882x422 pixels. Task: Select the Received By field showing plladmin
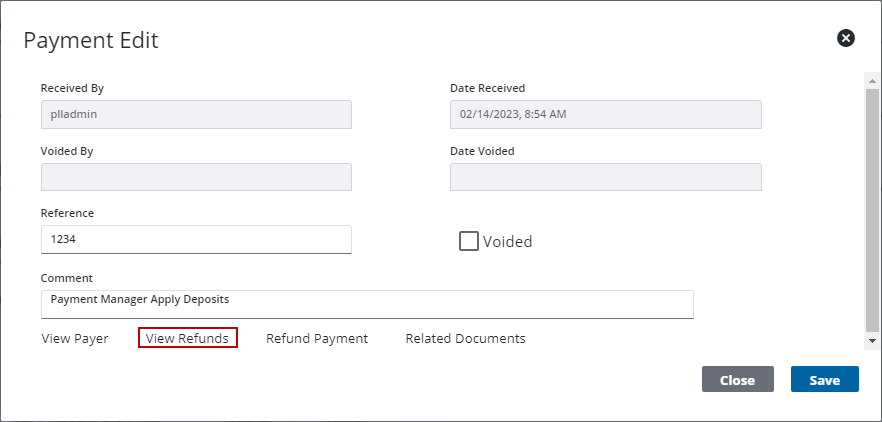[196, 115]
